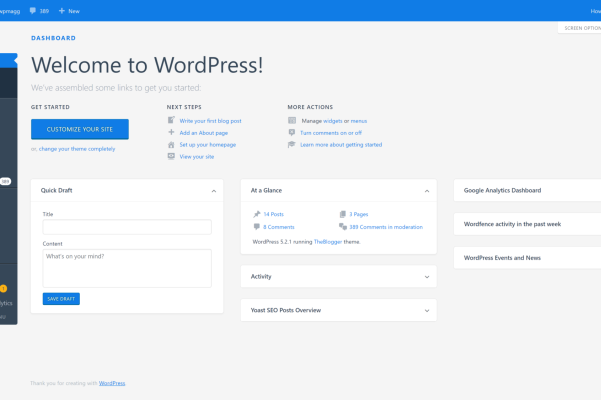Image resolution: width=601 pixels, height=400 pixels.
Task: Open the 3 Pages link
Action: (359, 214)
